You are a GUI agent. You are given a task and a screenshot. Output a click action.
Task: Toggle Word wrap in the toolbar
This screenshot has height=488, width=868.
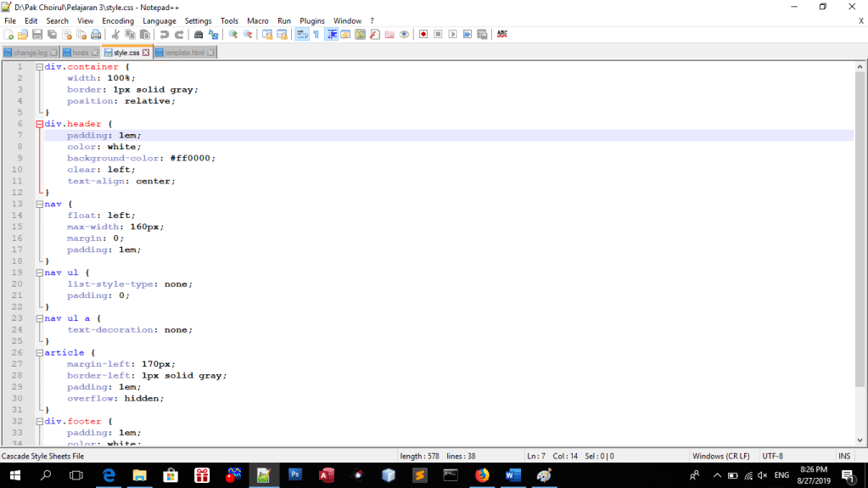(301, 35)
